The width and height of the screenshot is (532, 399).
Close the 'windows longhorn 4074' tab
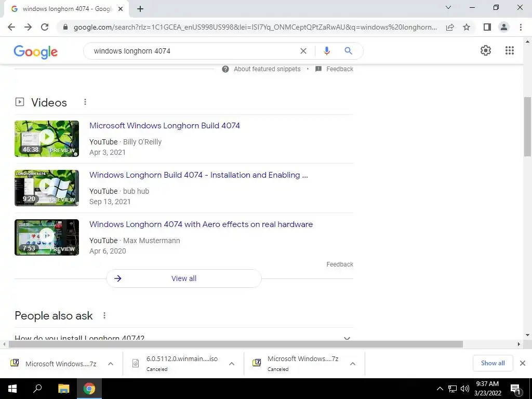121,9
